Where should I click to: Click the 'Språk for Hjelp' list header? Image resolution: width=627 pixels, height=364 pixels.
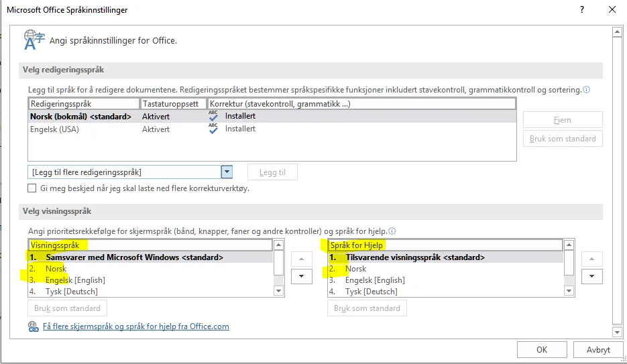coord(445,245)
